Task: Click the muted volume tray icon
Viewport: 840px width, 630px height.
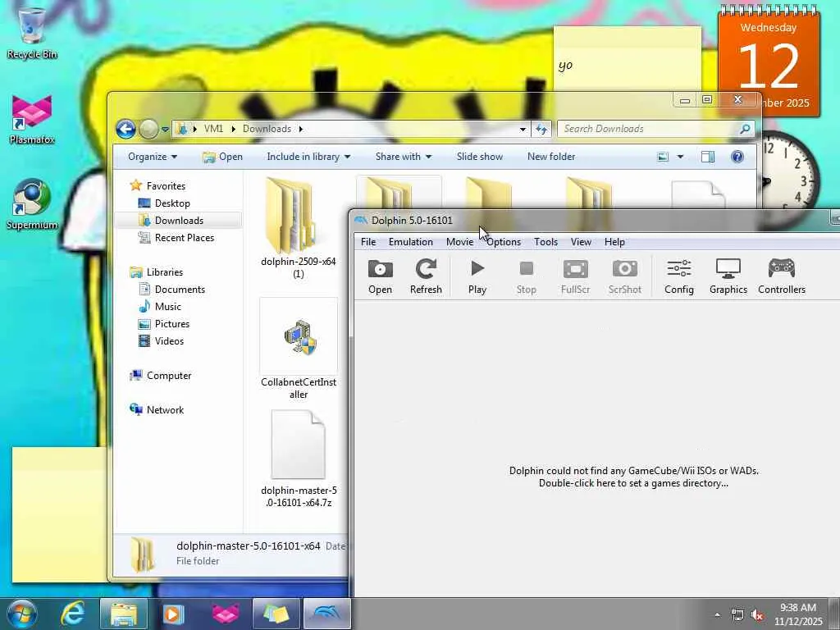Action: 757,615
